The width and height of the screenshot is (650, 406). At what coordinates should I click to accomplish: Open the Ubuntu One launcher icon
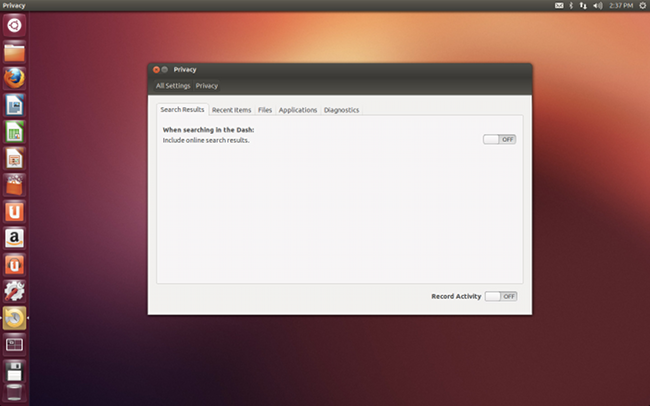tap(15, 212)
